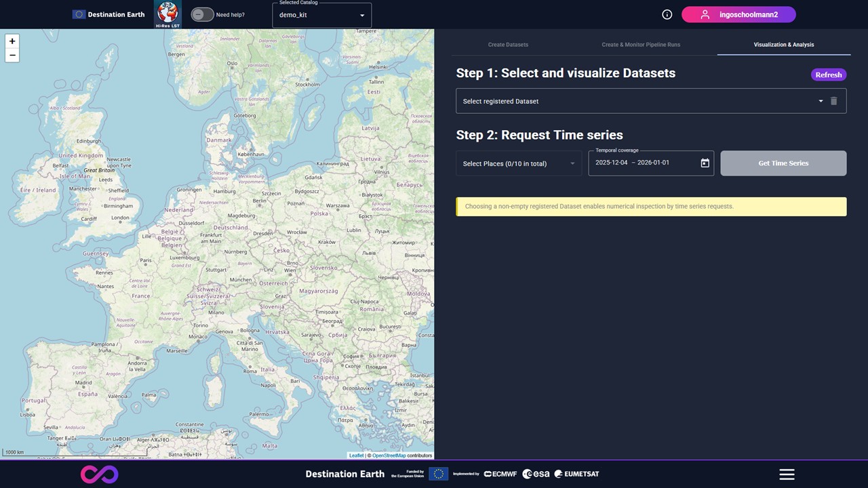868x488 pixels.
Task: Expand the Select Places dropdown
Action: pyautogui.click(x=519, y=163)
